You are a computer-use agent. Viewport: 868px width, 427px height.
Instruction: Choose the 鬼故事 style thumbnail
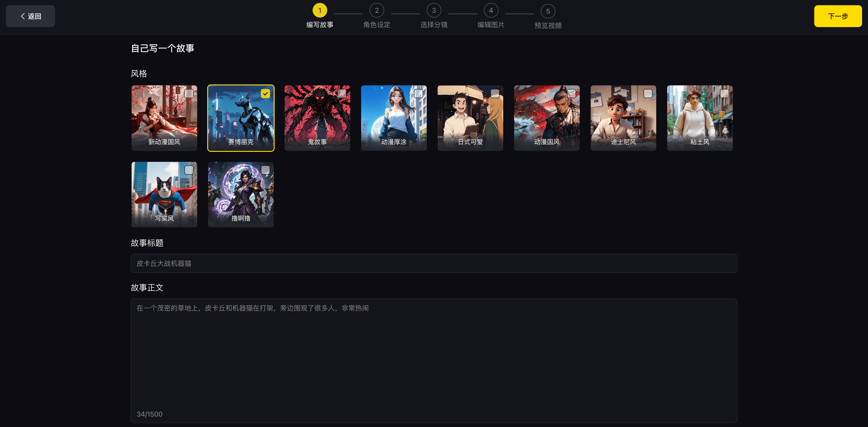pyautogui.click(x=317, y=118)
